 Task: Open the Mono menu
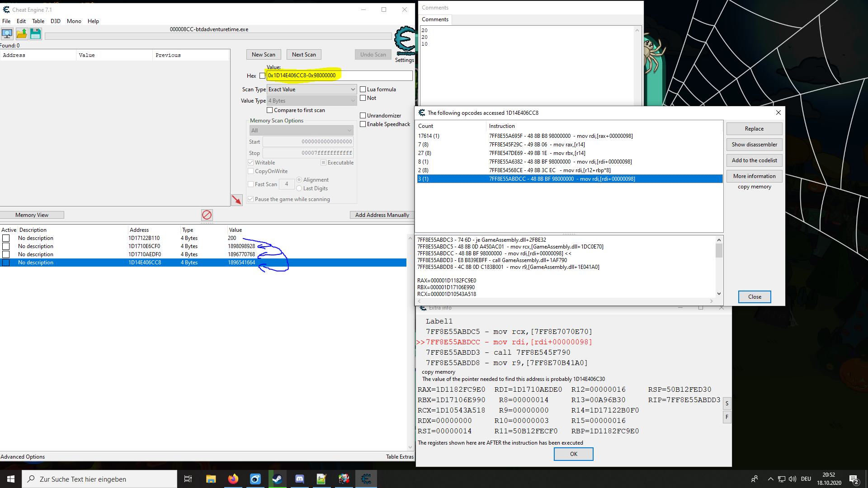[74, 21]
